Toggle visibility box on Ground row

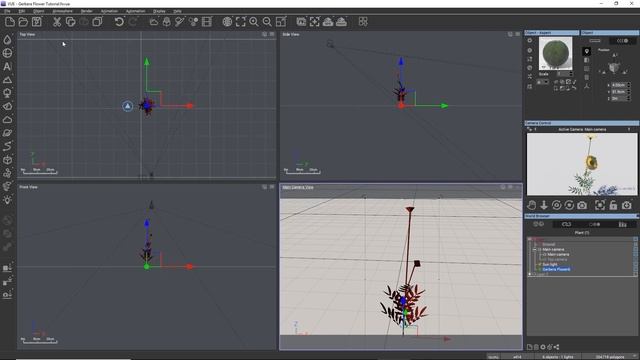tap(635, 244)
